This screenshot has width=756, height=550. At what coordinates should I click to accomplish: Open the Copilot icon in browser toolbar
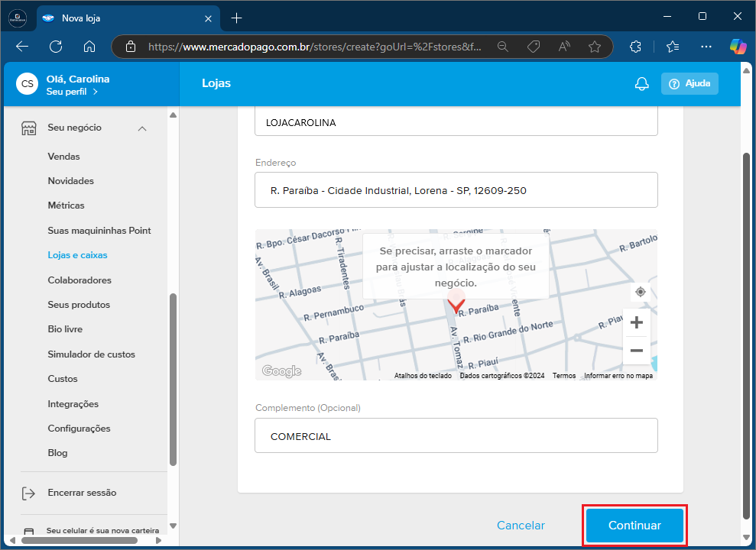click(738, 47)
